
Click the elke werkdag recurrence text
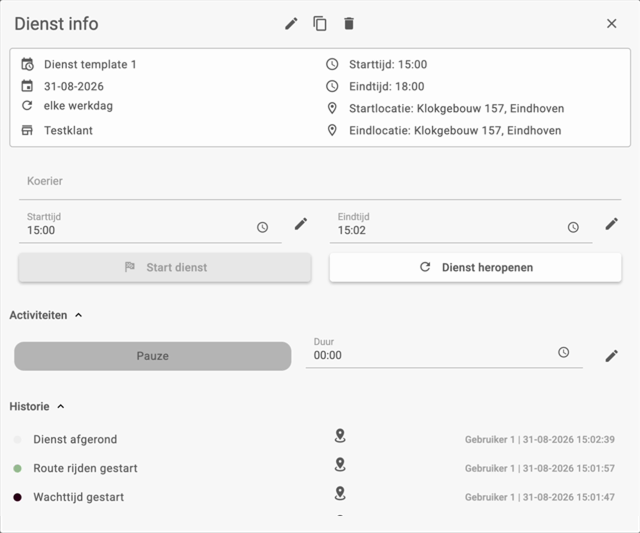[78, 106]
